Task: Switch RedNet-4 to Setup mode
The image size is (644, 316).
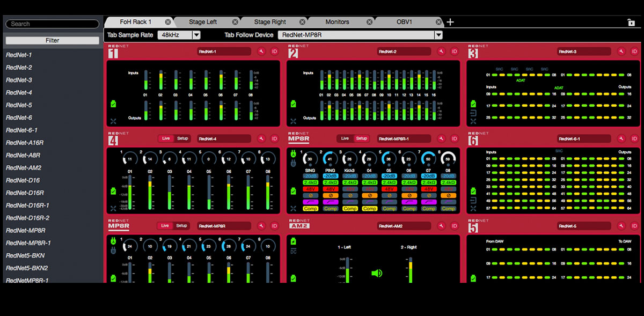Action: (182, 138)
